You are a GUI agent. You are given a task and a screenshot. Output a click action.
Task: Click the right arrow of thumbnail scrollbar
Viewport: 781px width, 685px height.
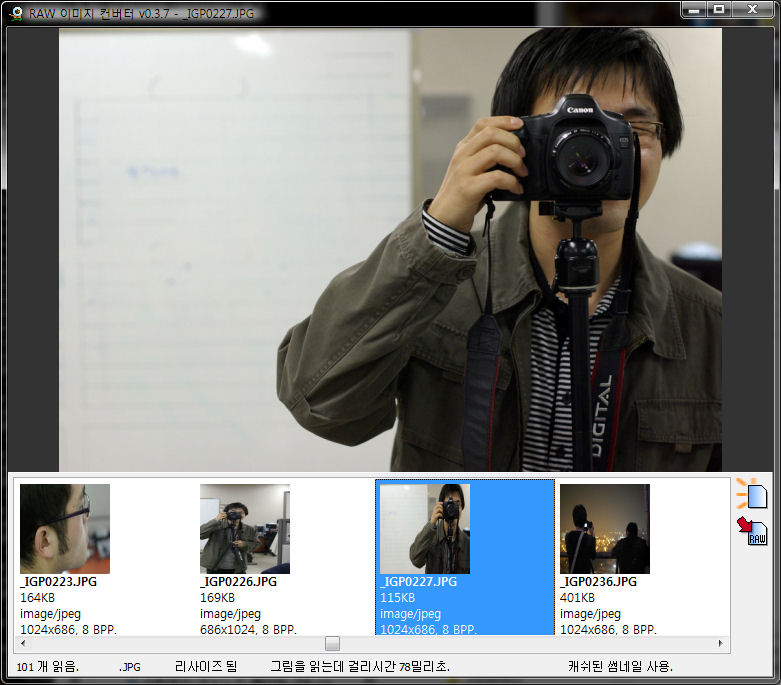720,643
